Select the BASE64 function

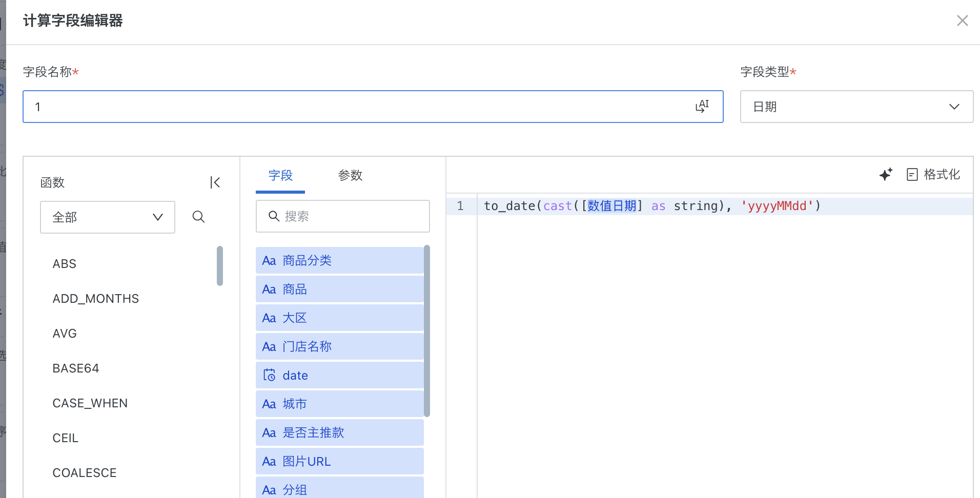[76, 368]
